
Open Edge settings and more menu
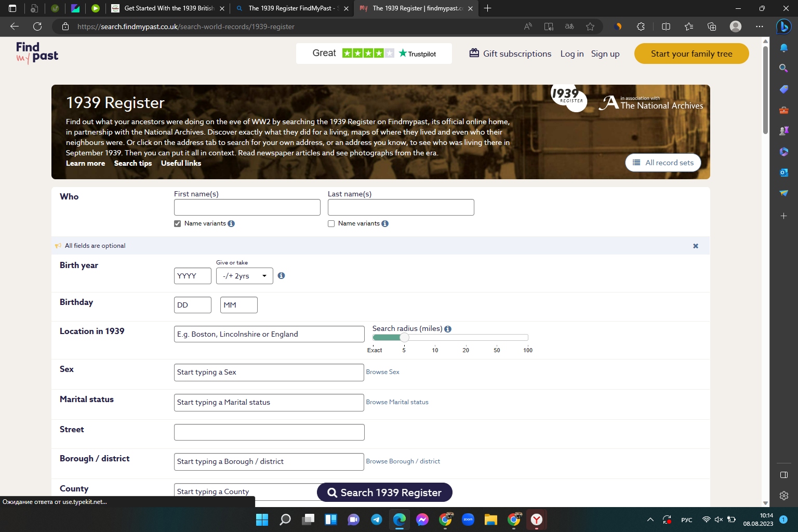tap(760, 26)
